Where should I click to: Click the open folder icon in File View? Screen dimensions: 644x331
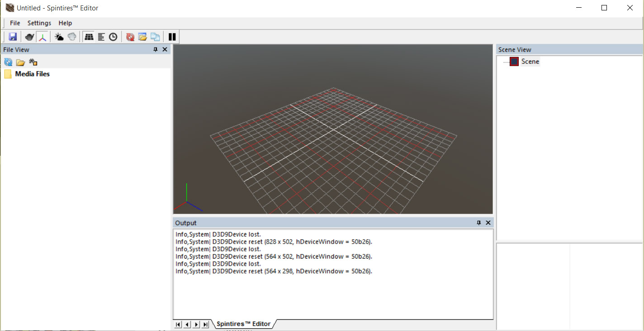point(20,62)
